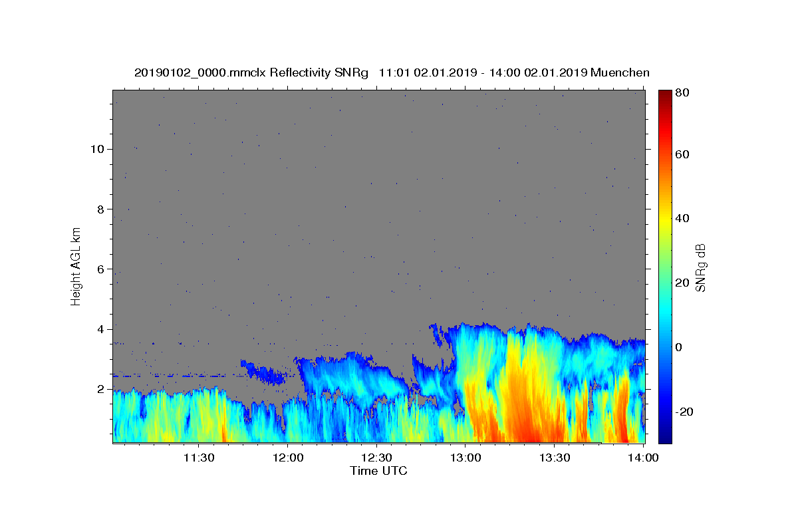The image size is (798, 532).
Task: Click the dark blue bottom of colorbar
Action: click(x=665, y=436)
